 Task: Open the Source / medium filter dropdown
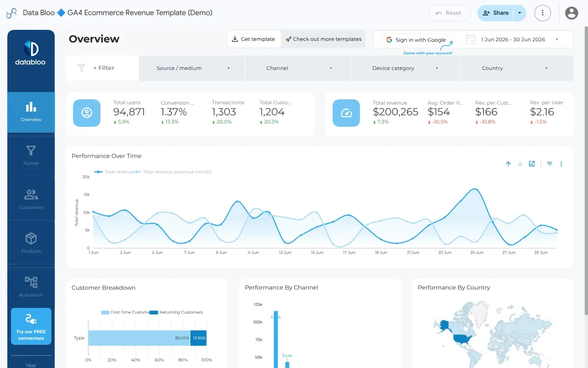[x=192, y=68]
